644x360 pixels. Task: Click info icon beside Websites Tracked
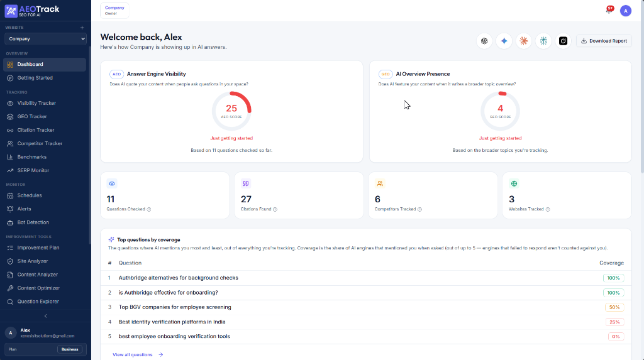click(548, 209)
